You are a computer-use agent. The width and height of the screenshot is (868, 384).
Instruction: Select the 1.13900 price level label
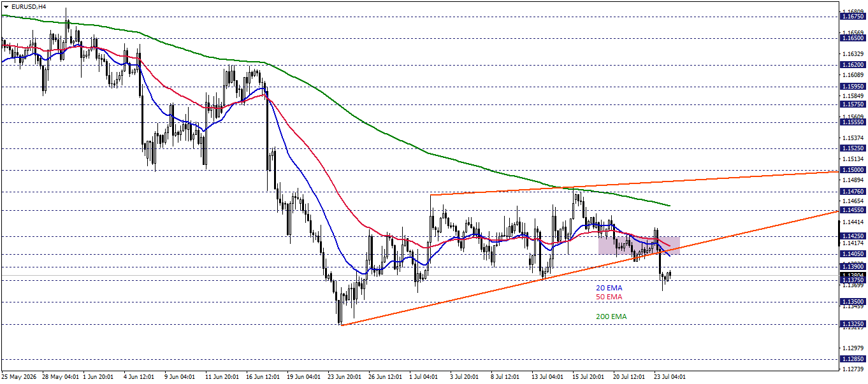click(x=853, y=266)
